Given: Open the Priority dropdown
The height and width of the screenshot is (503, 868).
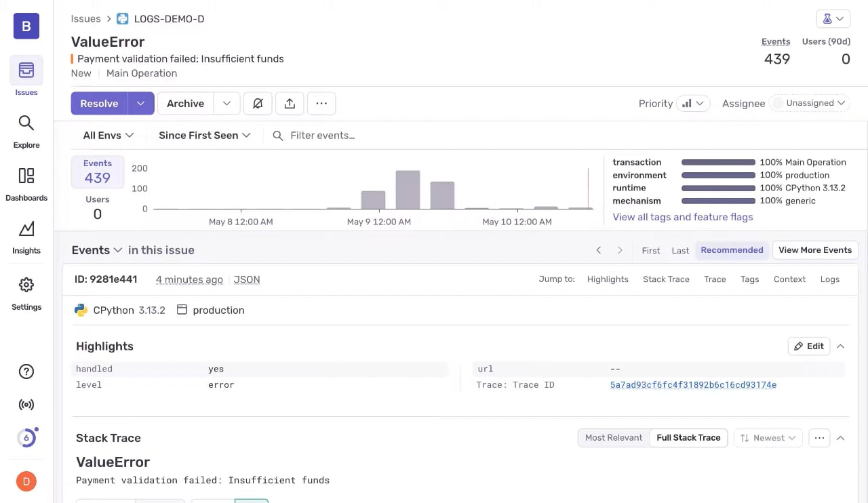Looking at the screenshot, I should click(693, 104).
